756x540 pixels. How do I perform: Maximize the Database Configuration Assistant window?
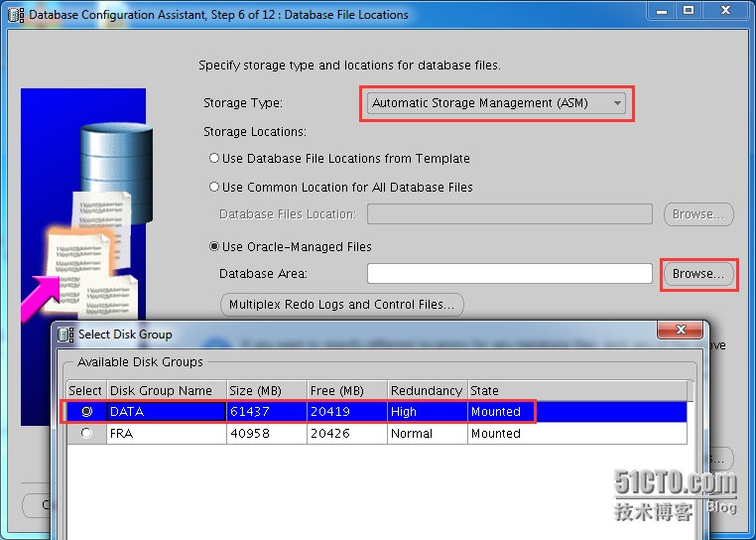[689, 11]
